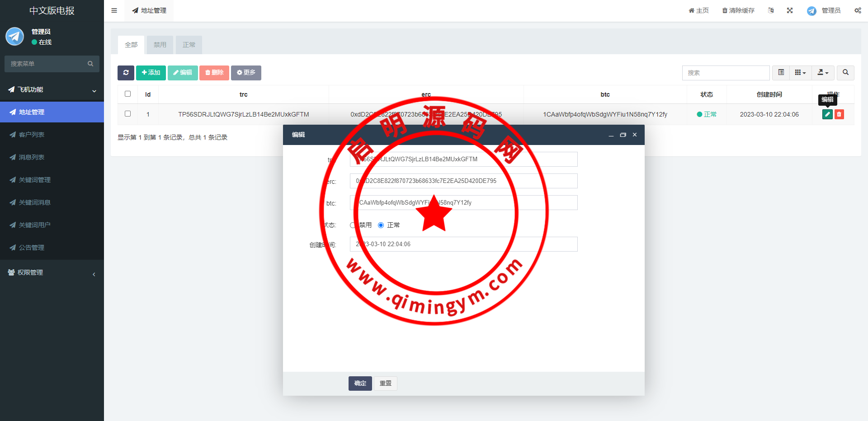Check the select-all checkbox in table header
Image resolution: width=868 pixels, height=421 pixels.
tap(128, 94)
